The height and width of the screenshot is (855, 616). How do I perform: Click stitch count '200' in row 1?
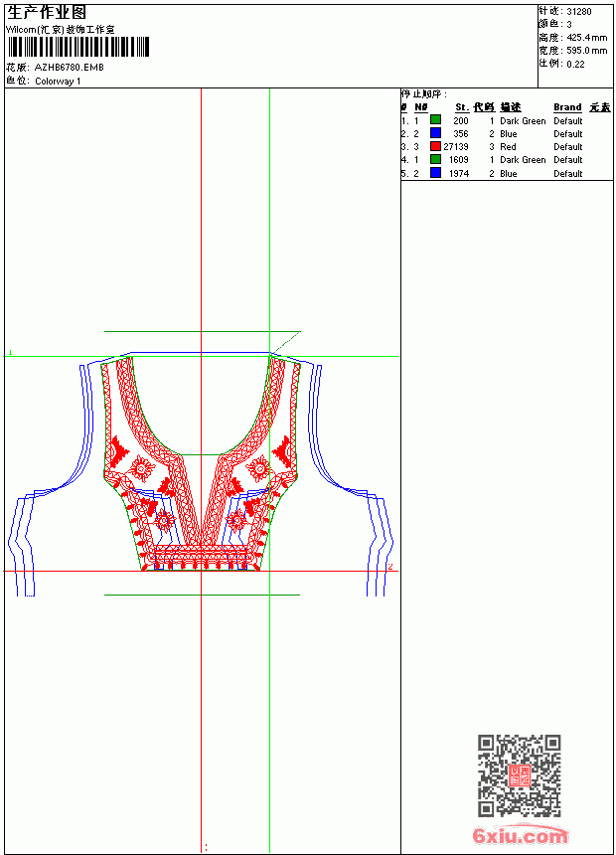(x=461, y=121)
